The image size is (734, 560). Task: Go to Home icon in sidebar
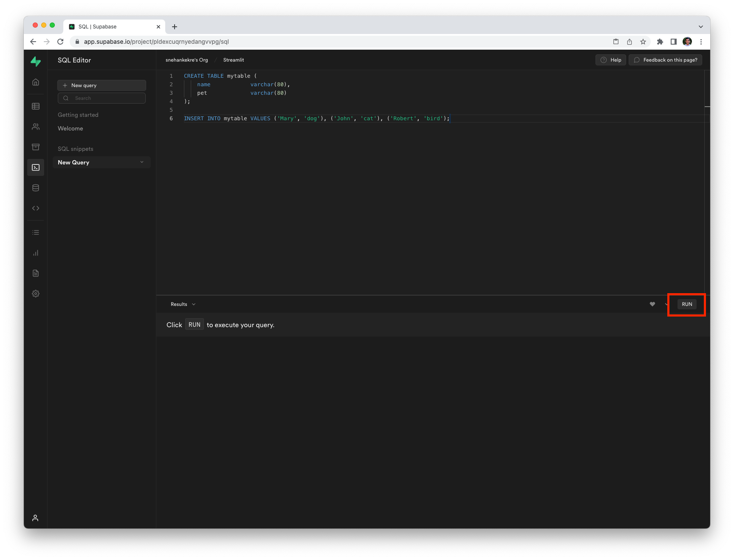pos(36,82)
